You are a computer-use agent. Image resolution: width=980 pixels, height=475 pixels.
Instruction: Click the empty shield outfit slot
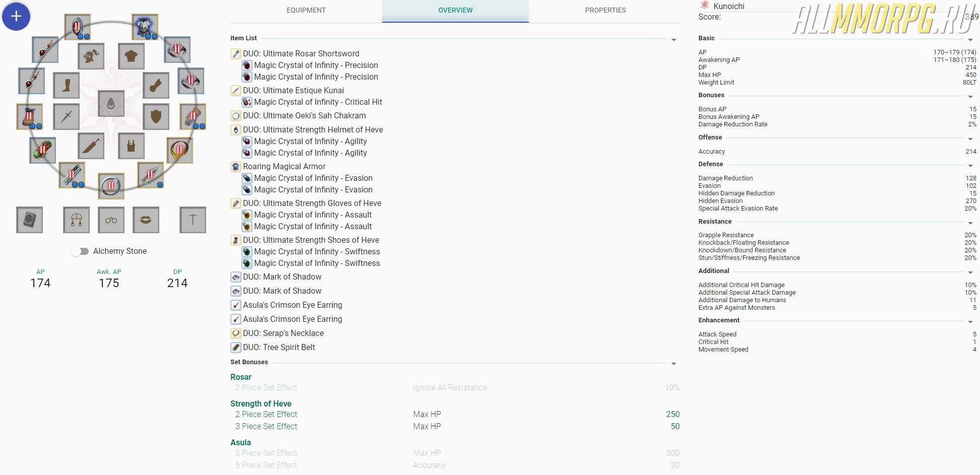(x=156, y=116)
